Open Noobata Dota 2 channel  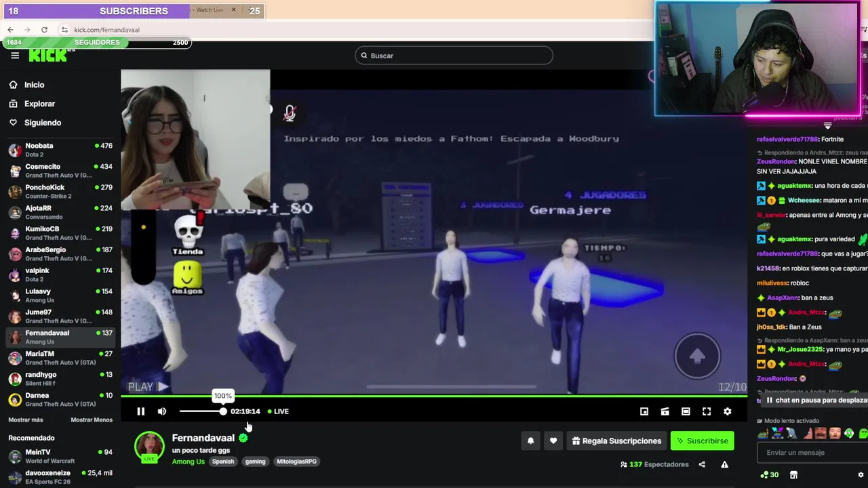point(60,150)
